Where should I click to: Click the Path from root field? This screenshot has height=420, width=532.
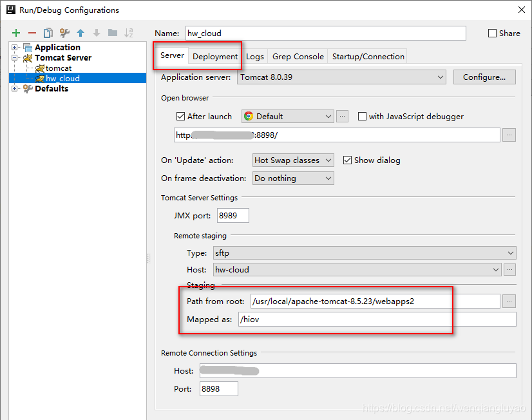pos(375,301)
